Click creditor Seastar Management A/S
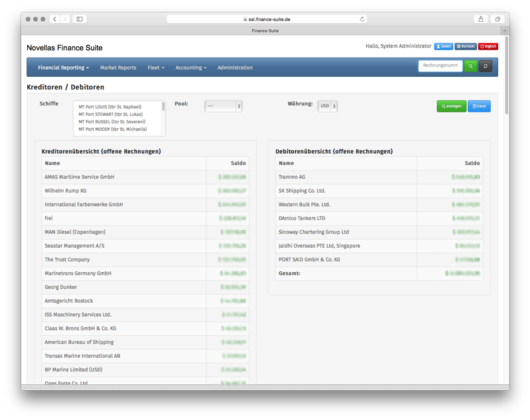This screenshot has height=420, width=530. tap(74, 246)
